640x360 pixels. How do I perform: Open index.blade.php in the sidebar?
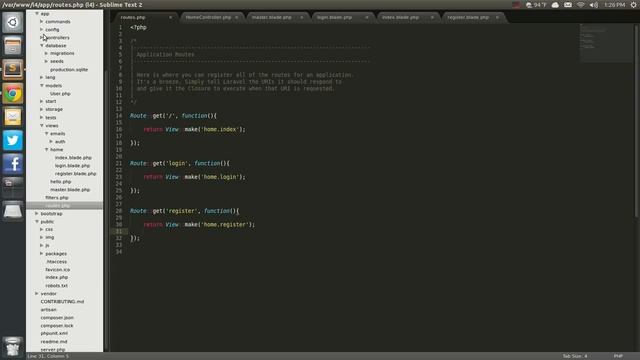pos(73,158)
